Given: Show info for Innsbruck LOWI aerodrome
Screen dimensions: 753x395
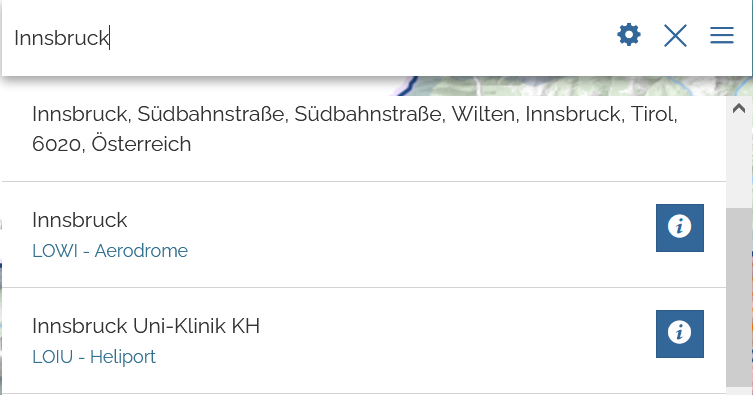Looking at the screenshot, I should (x=680, y=227).
